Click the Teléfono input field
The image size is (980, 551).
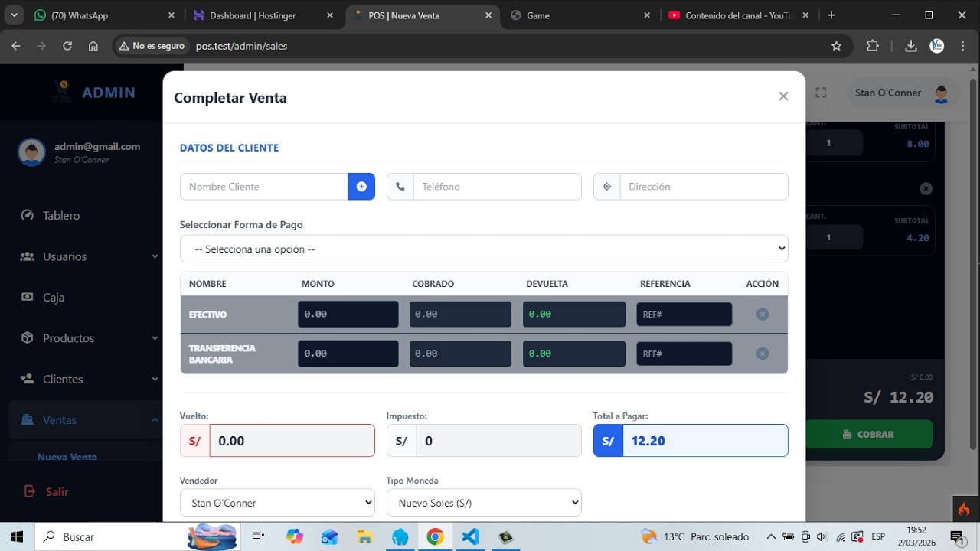497,187
